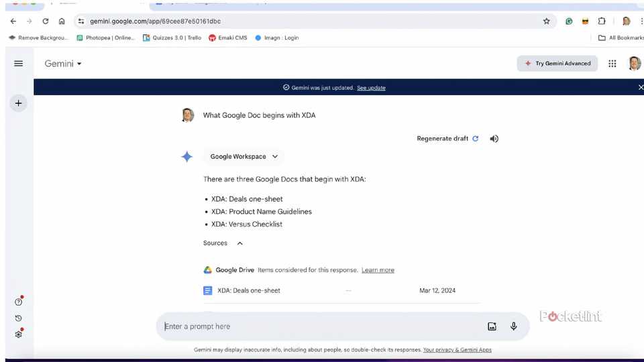The width and height of the screenshot is (644, 362).
Task: Expand the Gemini model dropdown
Action: point(63,64)
